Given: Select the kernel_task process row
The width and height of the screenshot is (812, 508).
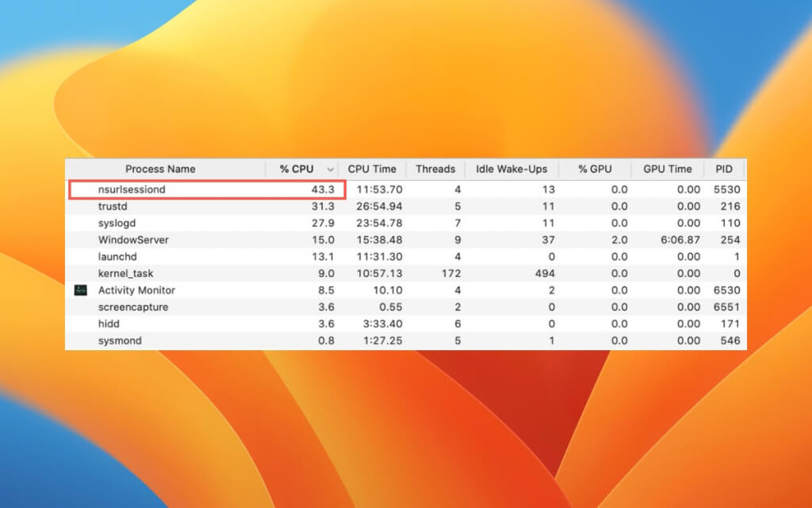Looking at the screenshot, I should coord(405,273).
